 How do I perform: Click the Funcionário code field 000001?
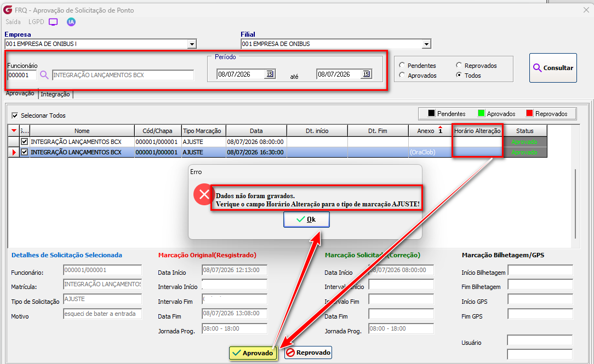[x=21, y=75]
